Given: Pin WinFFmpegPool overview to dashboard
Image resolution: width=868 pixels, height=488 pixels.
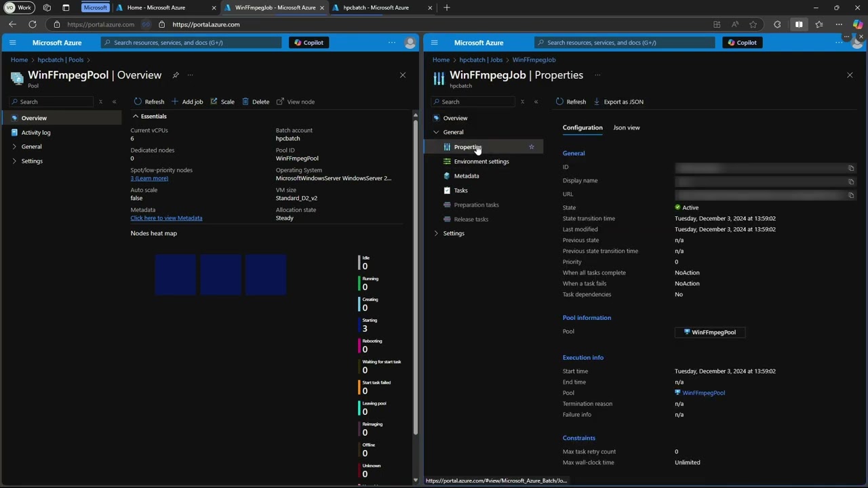Looking at the screenshot, I should [176, 75].
